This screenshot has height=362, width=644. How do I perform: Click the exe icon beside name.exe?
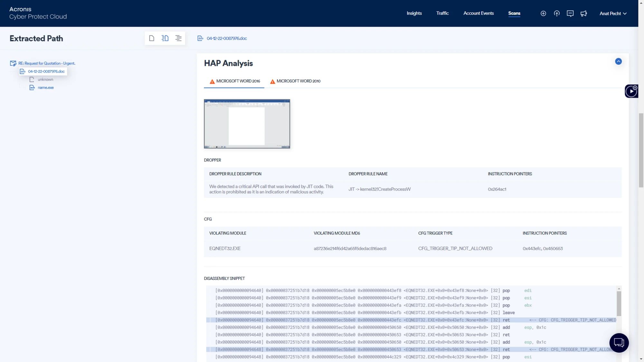click(x=32, y=88)
